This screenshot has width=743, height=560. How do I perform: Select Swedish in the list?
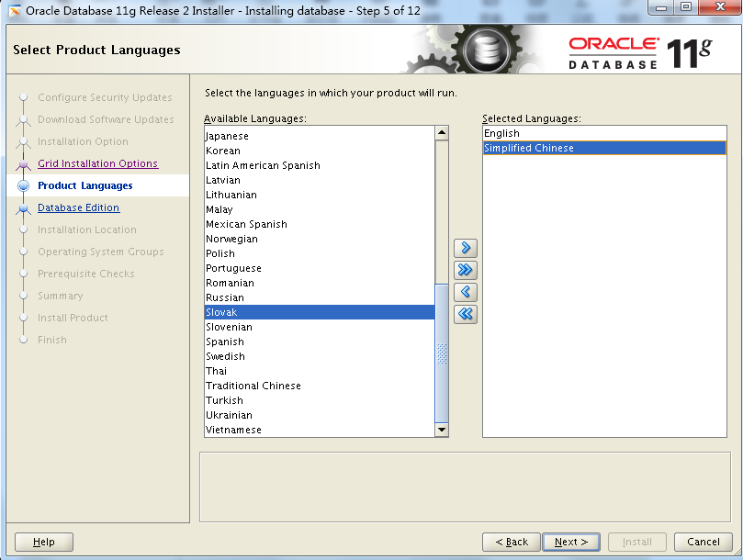(320, 356)
